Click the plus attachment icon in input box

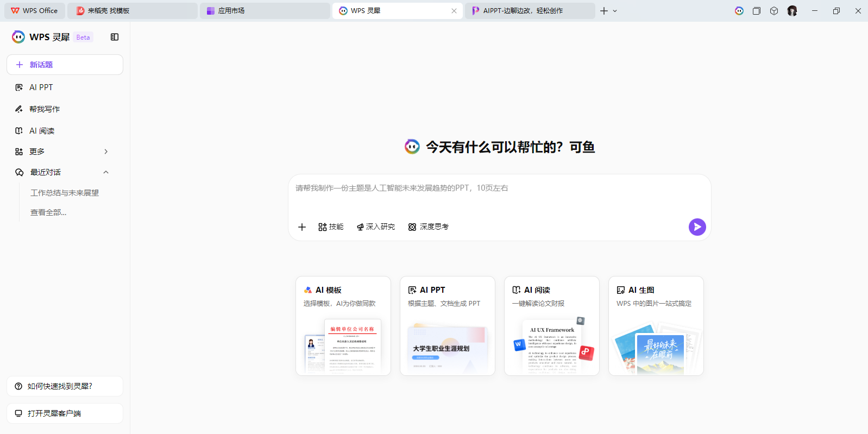302,227
